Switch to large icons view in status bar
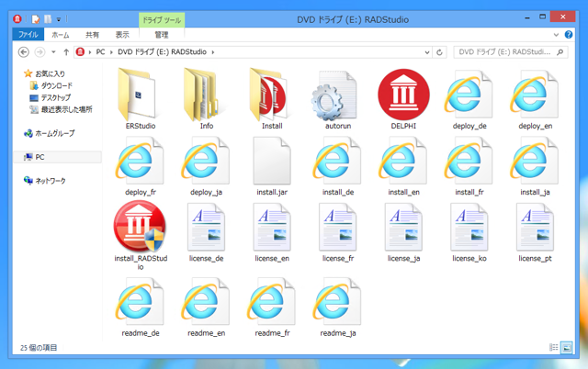Viewport: 588px width, 369px height. [x=567, y=348]
